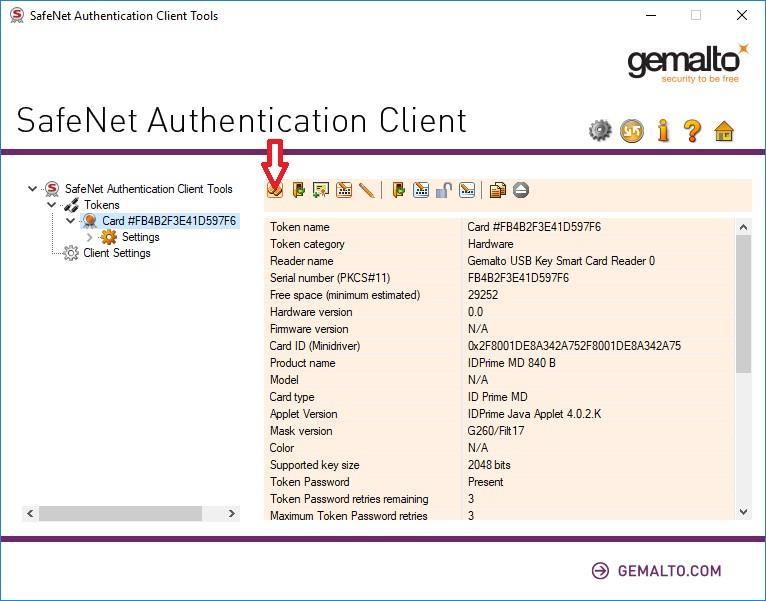
Task: Close the SafeNet Authentication Client Tools window
Action: (742, 16)
